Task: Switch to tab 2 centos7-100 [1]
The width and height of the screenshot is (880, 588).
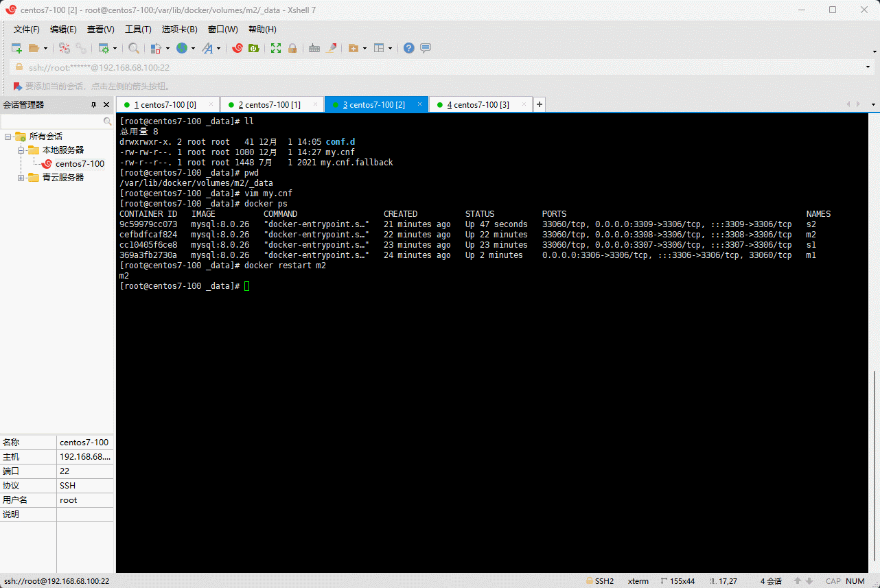Action: pos(272,104)
